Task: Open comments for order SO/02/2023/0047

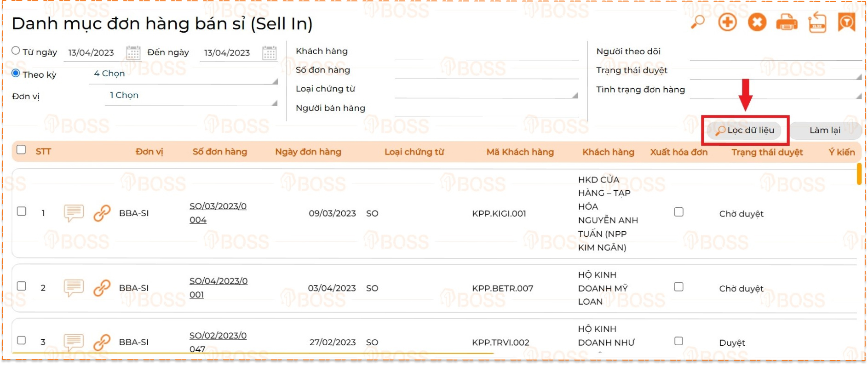Action: point(74,342)
